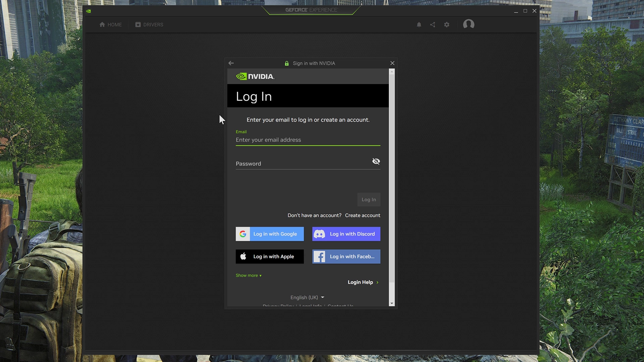Open settings gear icon
Screen dimensions: 644x362
pos(446,24)
